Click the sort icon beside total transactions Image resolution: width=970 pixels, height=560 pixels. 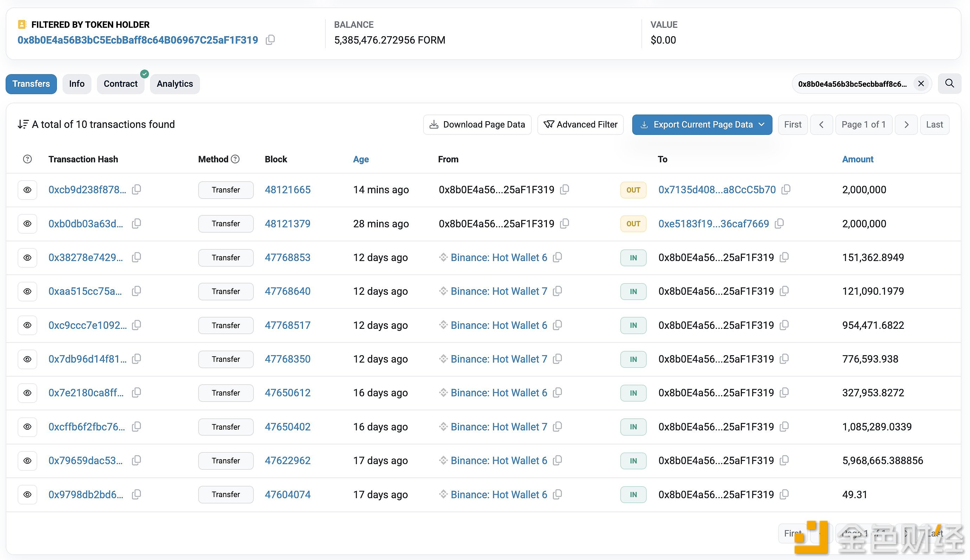click(x=23, y=124)
